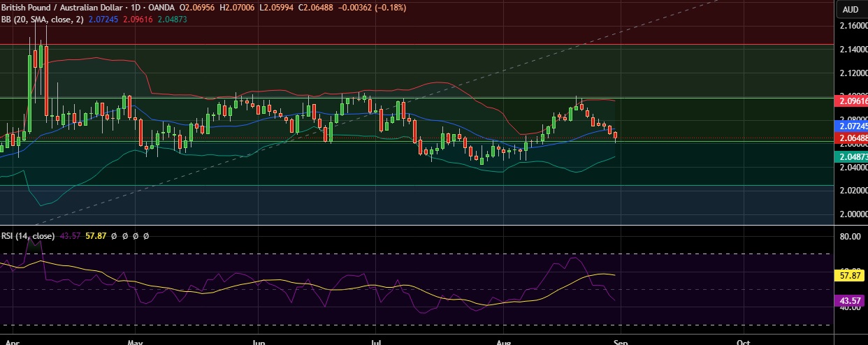Click the red 2.06488 current price tag
The image size is (868, 345).
pyautogui.click(x=851, y=138)
